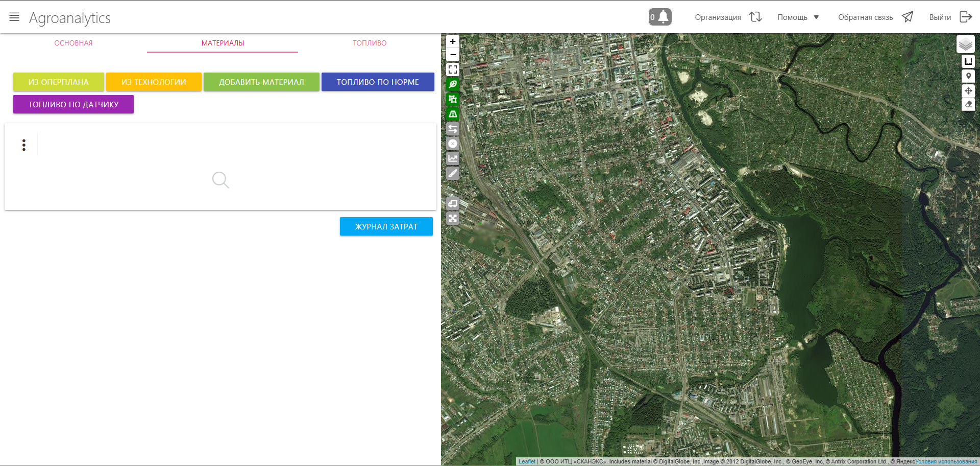Click the map zoom in plus button
Viewport: 980px width, 466px height.
453,41
